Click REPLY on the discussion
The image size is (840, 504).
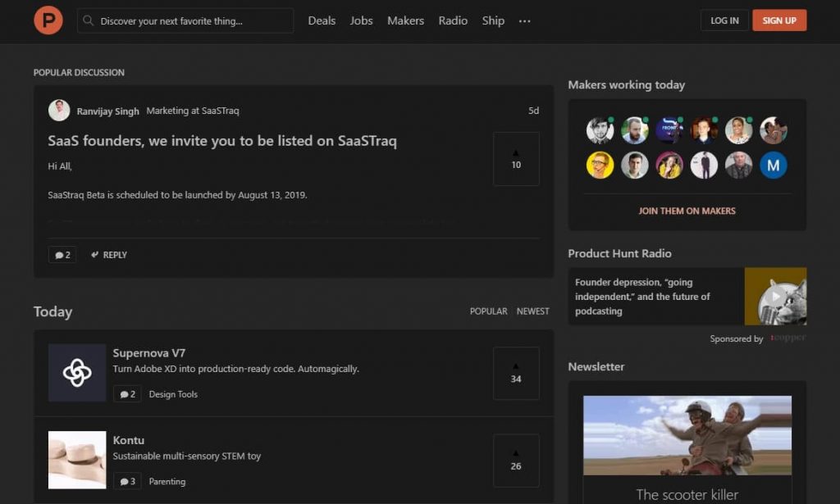(x=109, y=255)
